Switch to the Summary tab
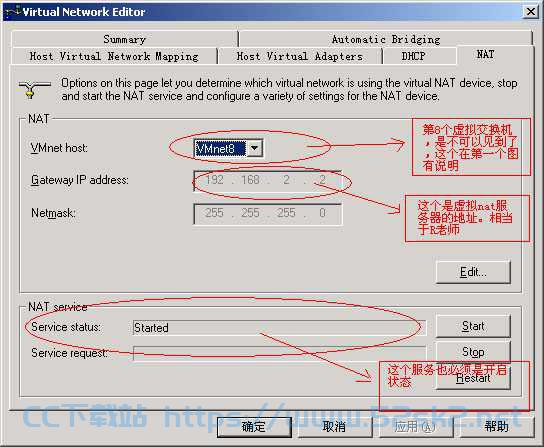 pyautogui.click(x=125, y=39)
